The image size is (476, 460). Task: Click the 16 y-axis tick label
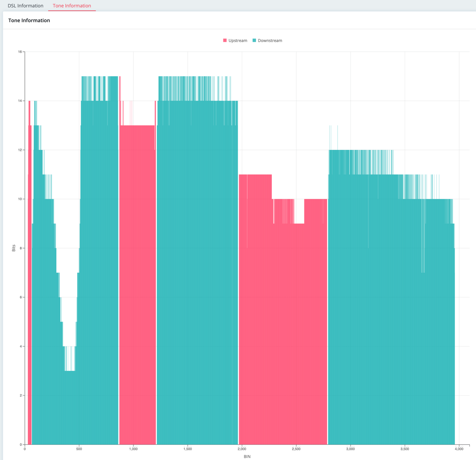click(x=20, y=52)
